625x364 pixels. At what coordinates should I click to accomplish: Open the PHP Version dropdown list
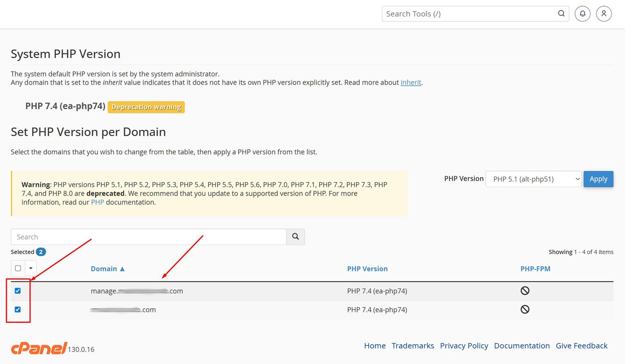(533, 179)
